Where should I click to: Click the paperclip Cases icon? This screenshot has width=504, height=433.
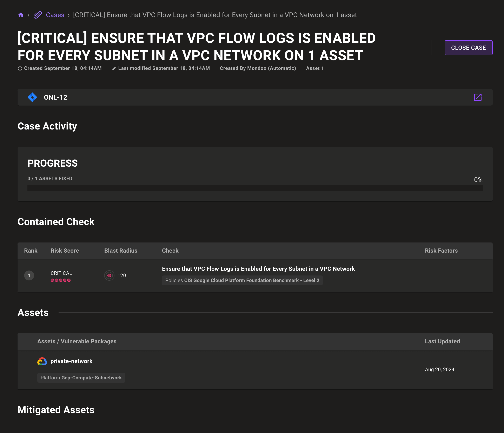point(38,15)
